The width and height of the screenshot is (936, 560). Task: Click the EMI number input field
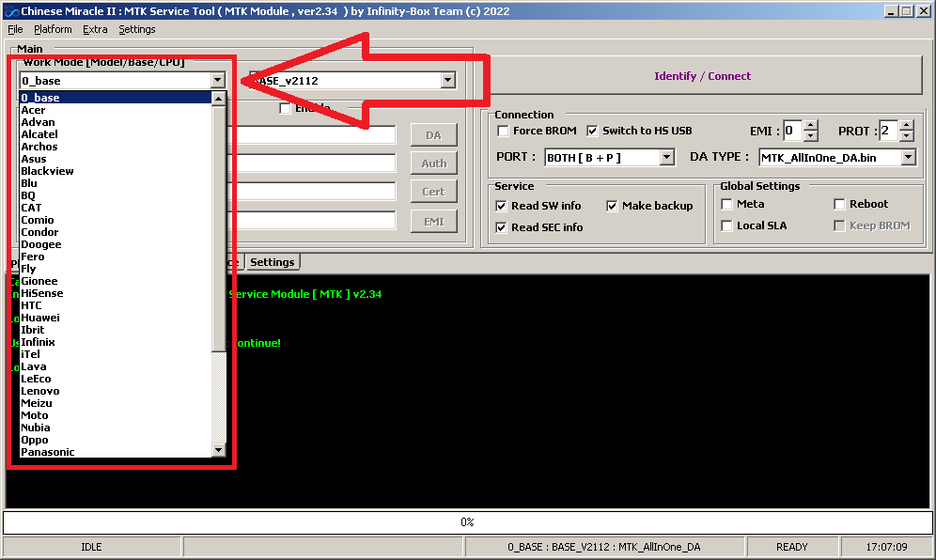(x=793, y=131)
